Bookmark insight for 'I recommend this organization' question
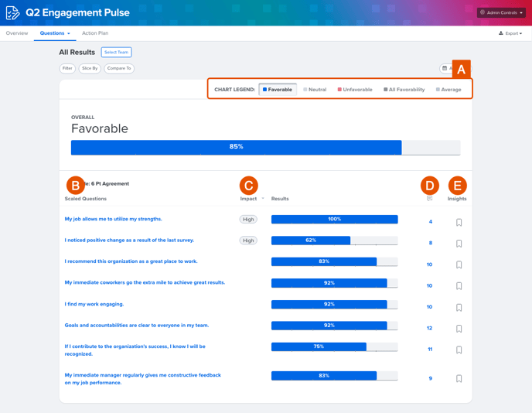532x413 pixels. tap(459, 265)
